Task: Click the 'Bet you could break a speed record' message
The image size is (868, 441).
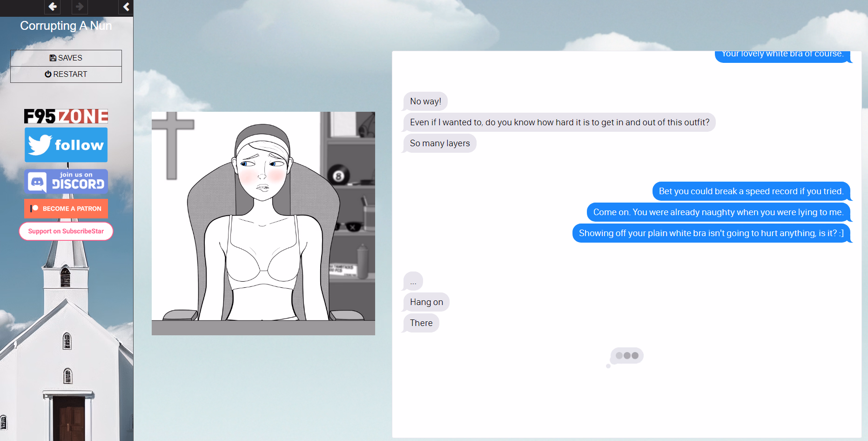Action: tap(751, 191)
